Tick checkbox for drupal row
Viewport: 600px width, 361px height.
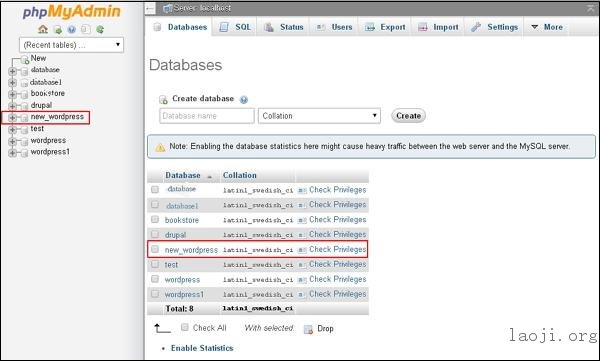click(155, 234)
